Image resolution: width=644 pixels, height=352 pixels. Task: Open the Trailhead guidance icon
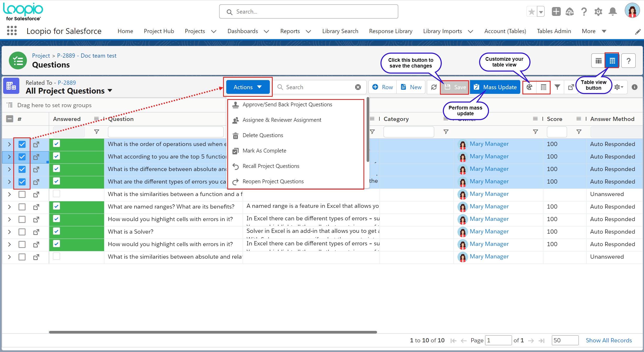point(570,12)
